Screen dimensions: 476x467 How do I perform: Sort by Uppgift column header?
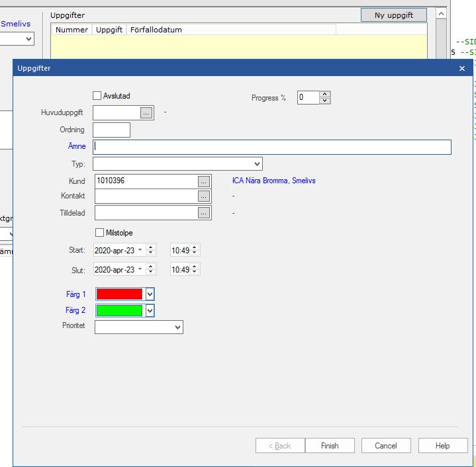[109, 30]
